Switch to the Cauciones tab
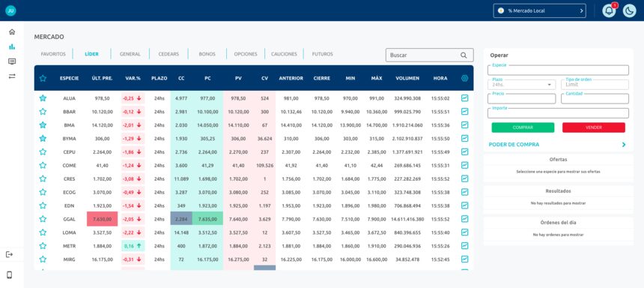The image size is (644, 288). [x=284, y=54]
